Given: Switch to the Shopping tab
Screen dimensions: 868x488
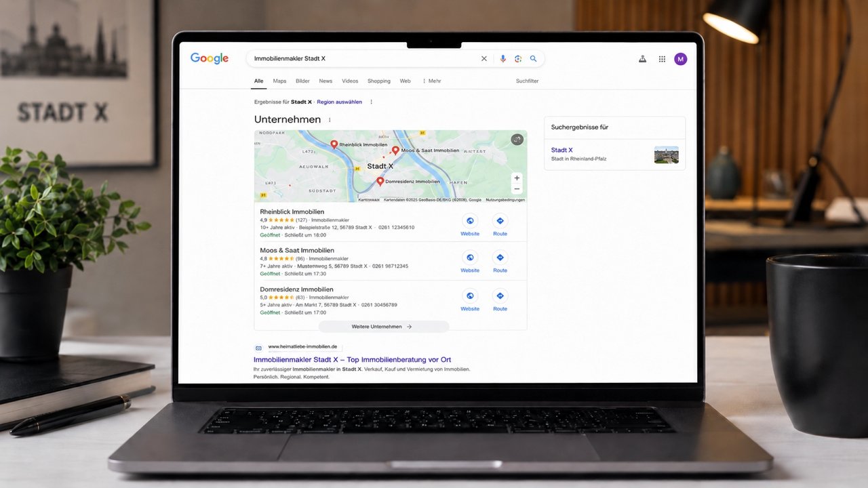Looking at the screenshot, I should [379, 81].
